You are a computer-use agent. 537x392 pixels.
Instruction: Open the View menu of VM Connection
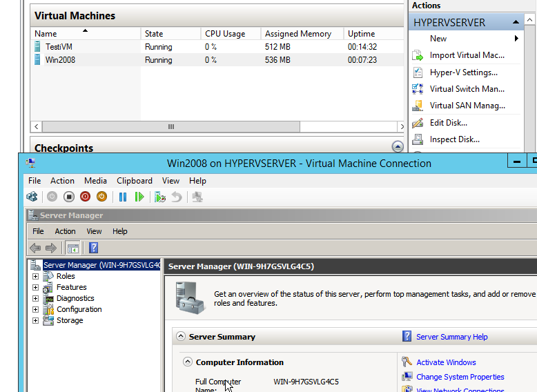pos(171,181)
